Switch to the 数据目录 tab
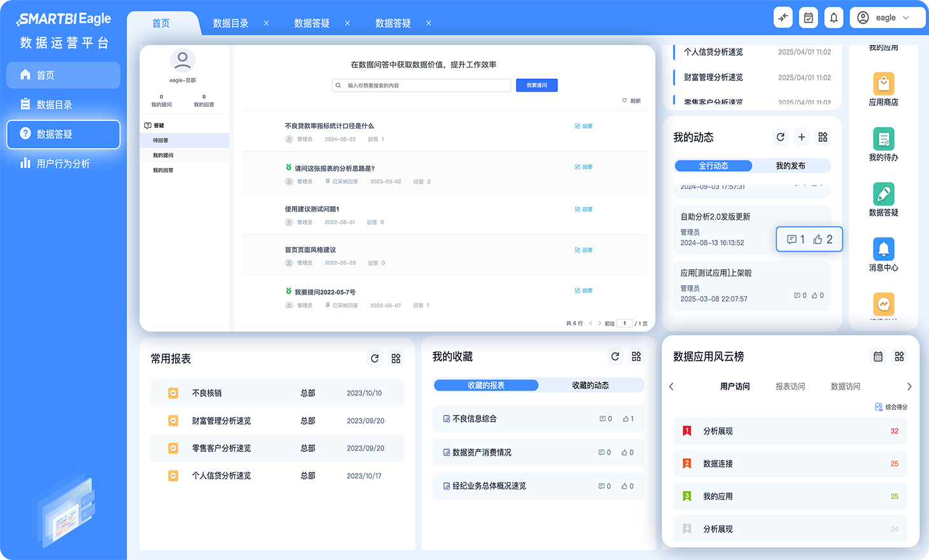Image resolution: width=929 pixels, height=560 pixels. (230, 24)
